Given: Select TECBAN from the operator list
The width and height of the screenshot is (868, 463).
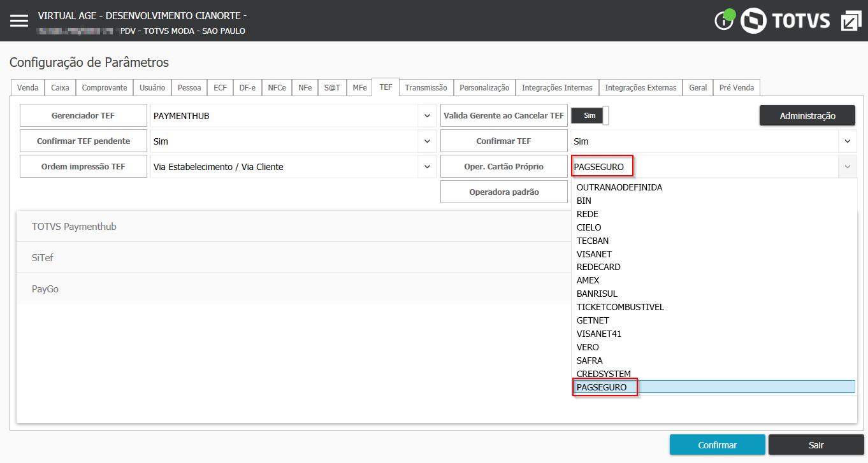Looking at the screenshot, I should point(714,241).
